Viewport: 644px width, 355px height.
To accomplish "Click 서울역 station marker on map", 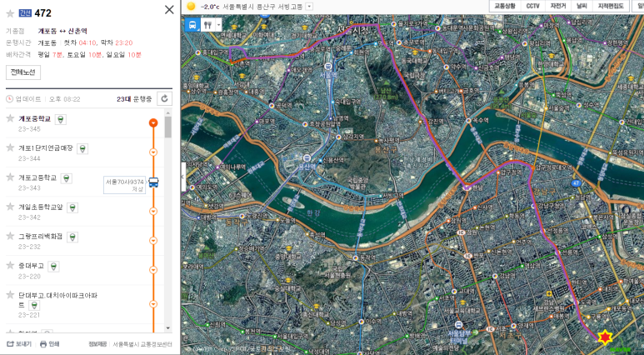I will (328, 66).
